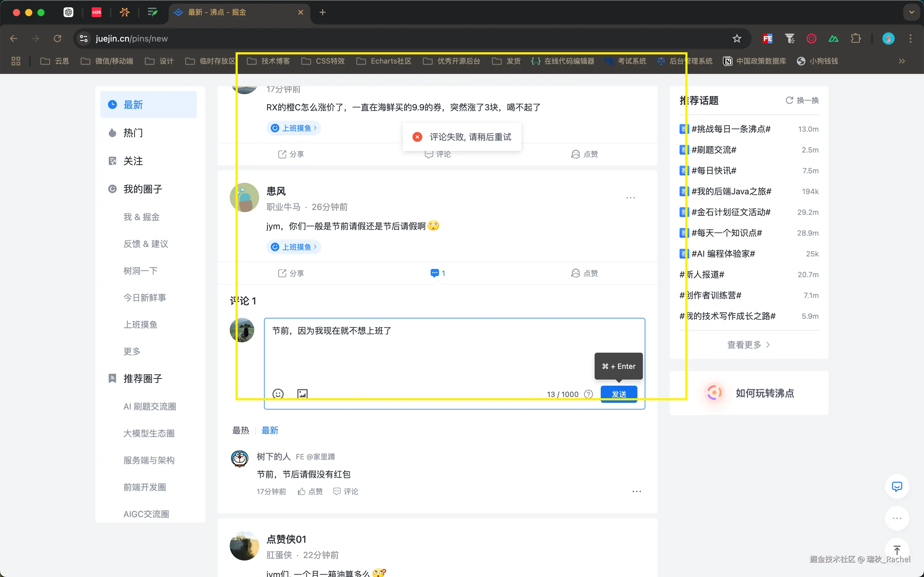This screenshot has width=924, height=577.
Task: Open the browser extensions puzzle icon
Action: point(856,38)
